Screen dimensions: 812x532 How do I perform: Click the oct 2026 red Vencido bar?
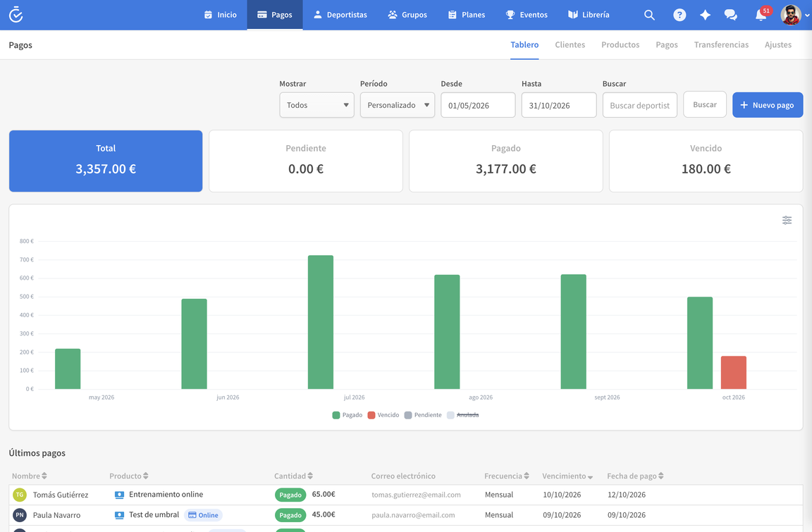coord(733,373)
